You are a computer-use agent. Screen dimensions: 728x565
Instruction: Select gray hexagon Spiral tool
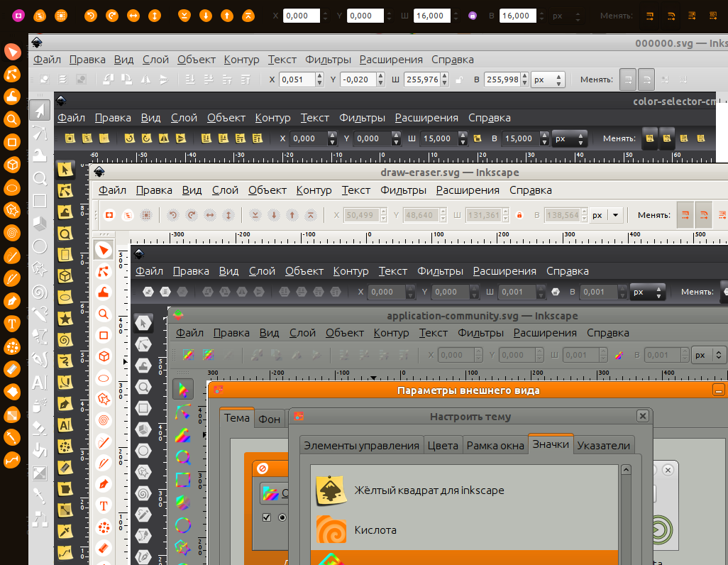click(x=143, y=493)
